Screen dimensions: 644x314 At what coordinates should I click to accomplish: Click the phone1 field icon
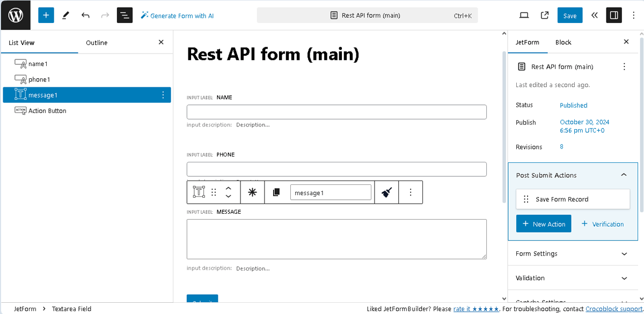(x=20, y=79)
